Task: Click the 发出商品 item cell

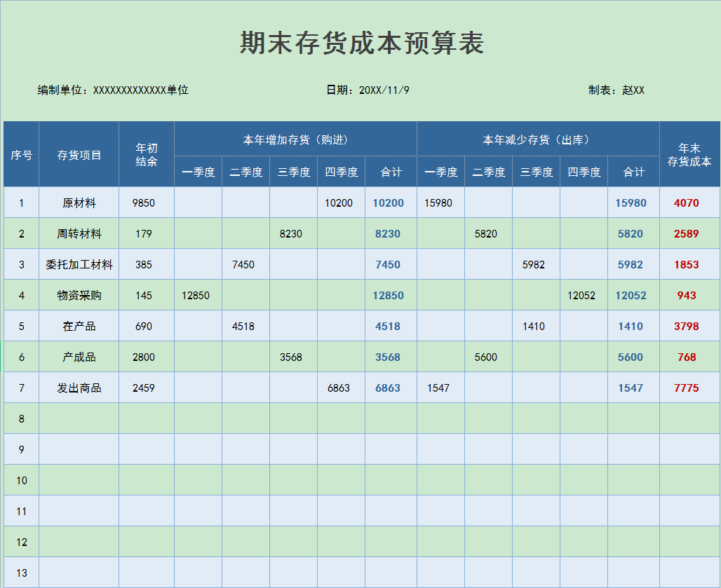Action: (79, 388)
